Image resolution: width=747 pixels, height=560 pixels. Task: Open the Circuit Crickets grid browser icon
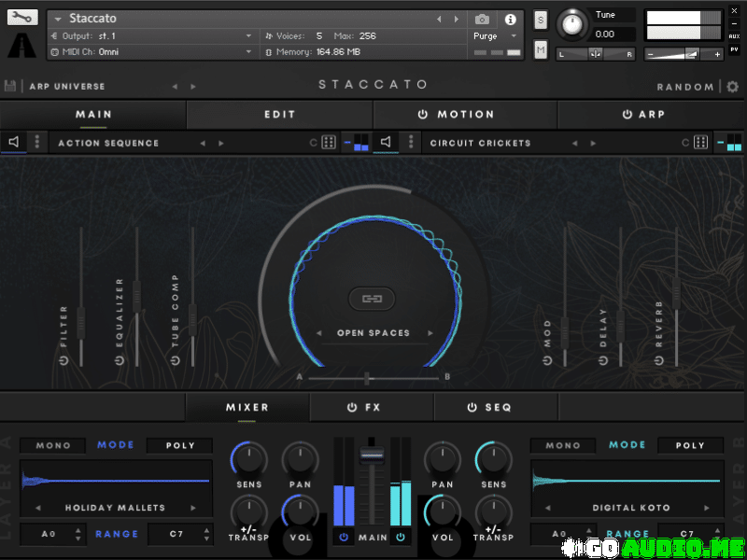tap(700, 143)
